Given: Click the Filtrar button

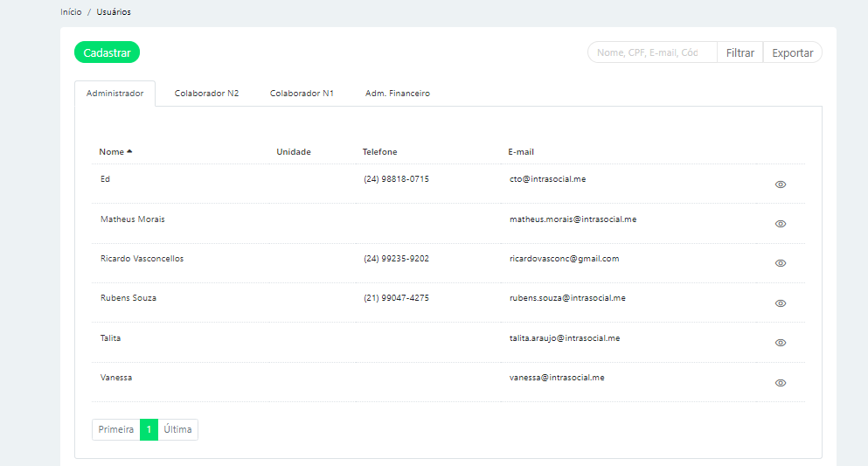Looking at the screenshot, I should 740,52.
